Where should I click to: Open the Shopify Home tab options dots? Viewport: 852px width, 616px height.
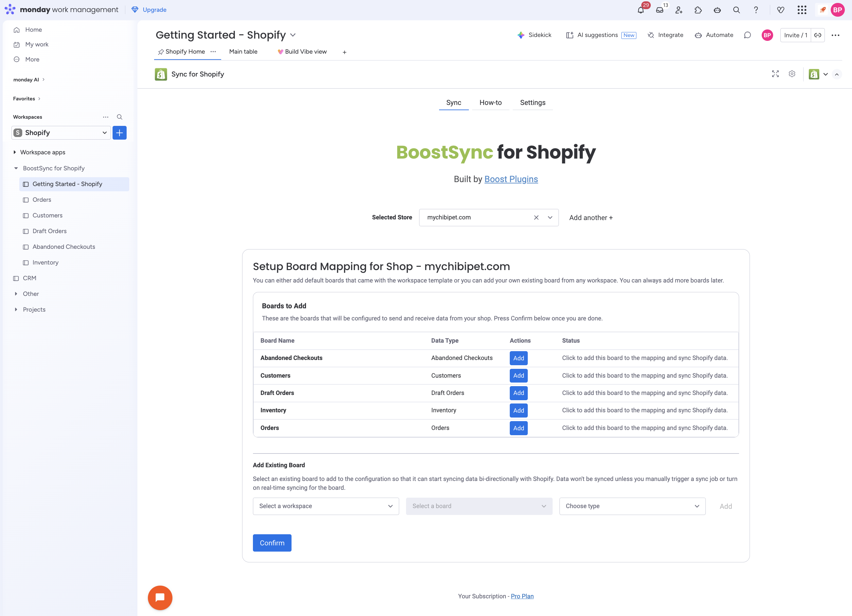[x=213, y=51]
